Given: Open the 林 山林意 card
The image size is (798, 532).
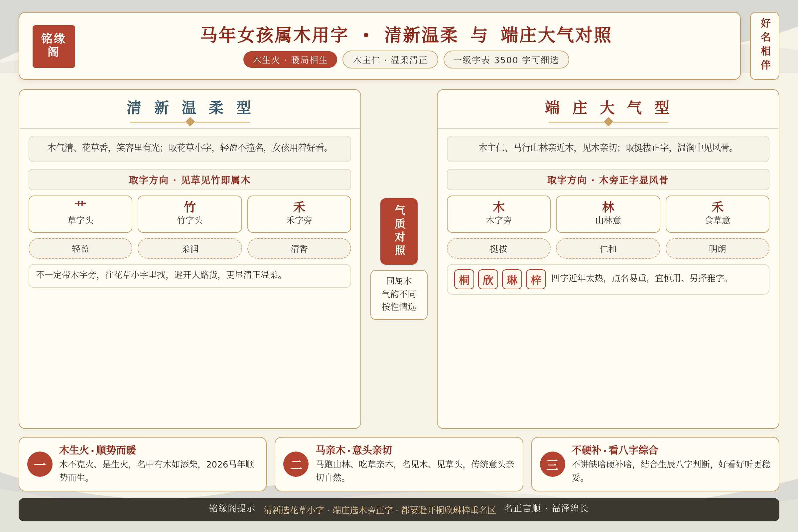Looking at the screenshot, I should pos(608,214).
